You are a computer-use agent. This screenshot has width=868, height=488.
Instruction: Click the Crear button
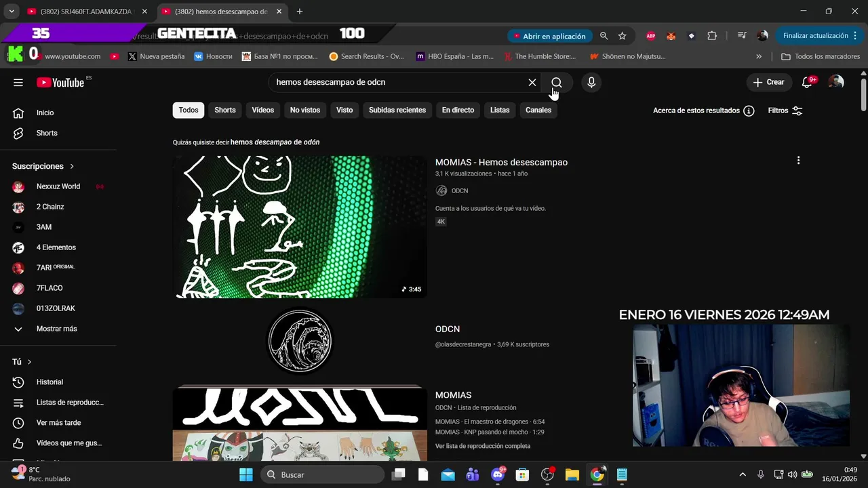tap(768, 82)
